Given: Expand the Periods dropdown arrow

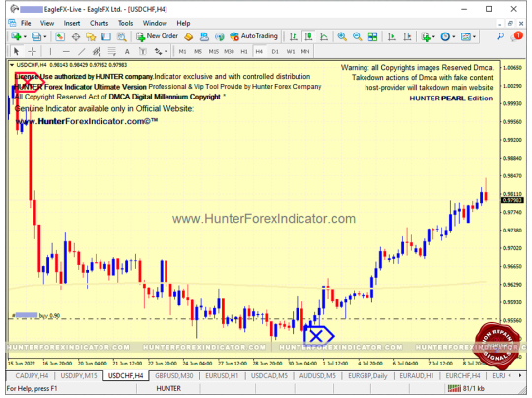Looking at the screenshot, I should coord(454,37).
